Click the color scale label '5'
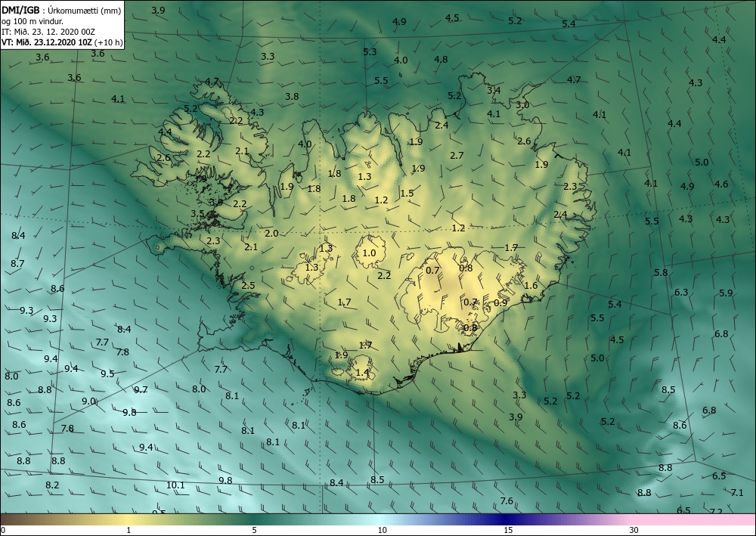Screen dimensions: 756x536 click(x=254, y=531)
